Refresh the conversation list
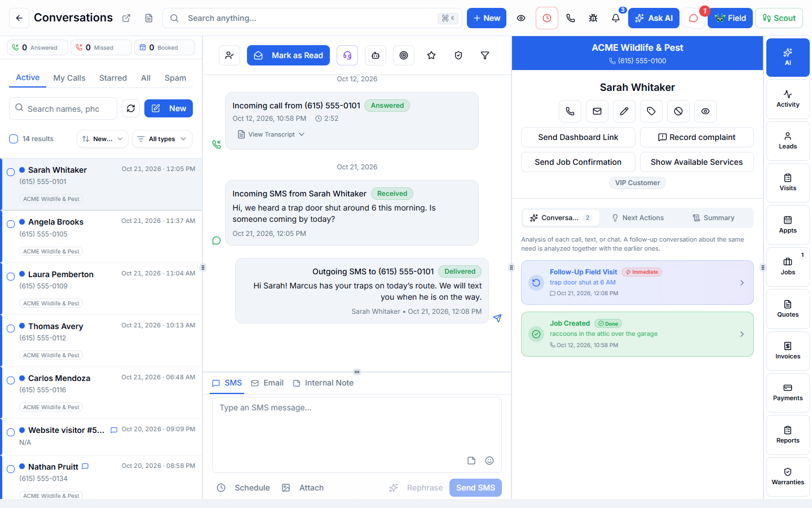812x508 pixels. point(131,108)
